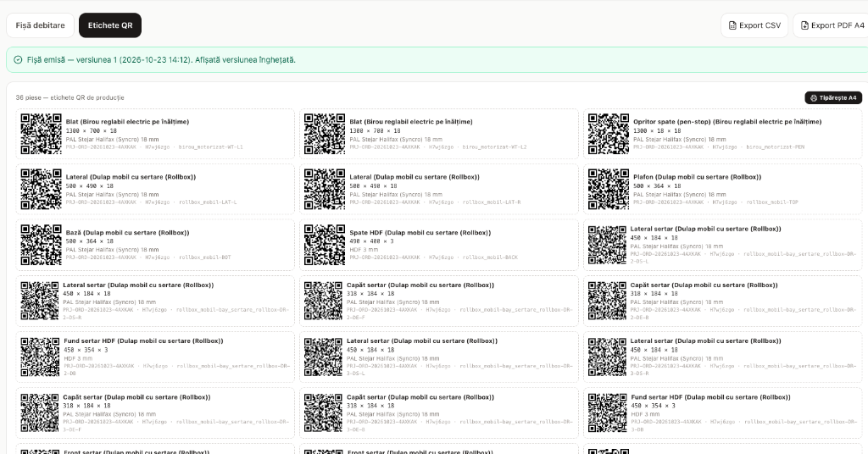Click the code text ending 'rollbox_mobil-TOP'
The width and height of the screenshot is (868, 454).
coord(715,202)
